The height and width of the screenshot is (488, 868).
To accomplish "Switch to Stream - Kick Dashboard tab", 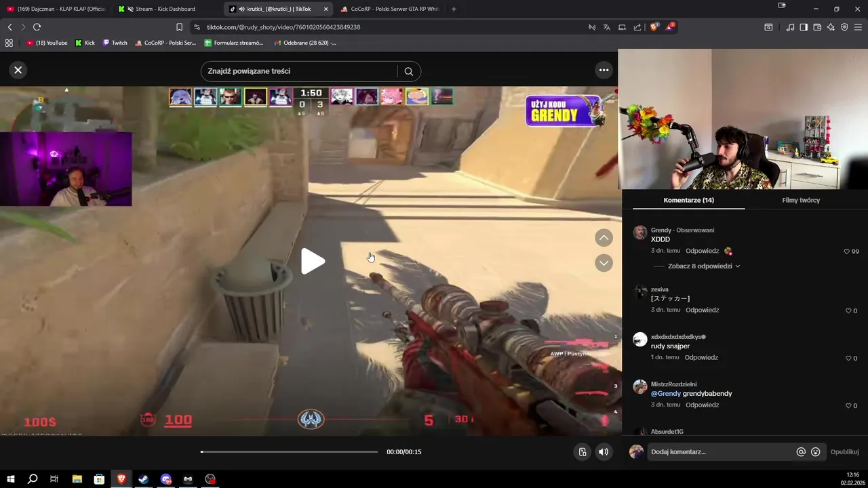I will point(165,9).
